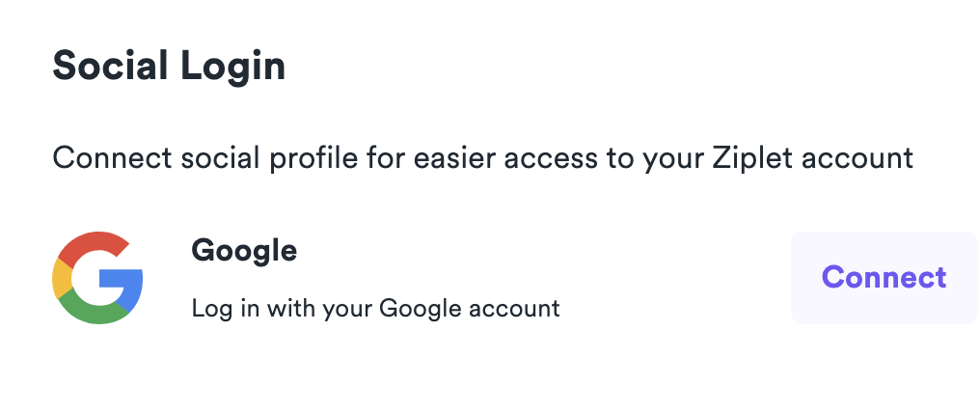
Task: Click the green arc of the Google logo
Action: [x=94, y=311]
